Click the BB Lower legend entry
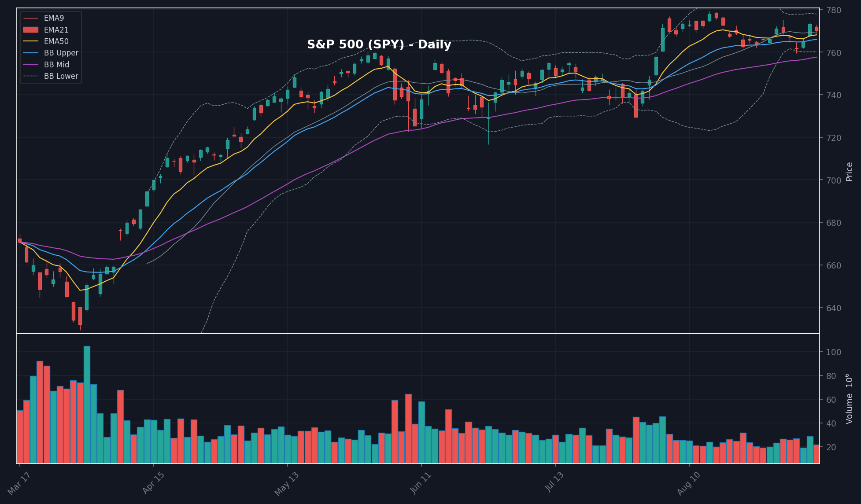The image size is (861, 504). (50, 76)
